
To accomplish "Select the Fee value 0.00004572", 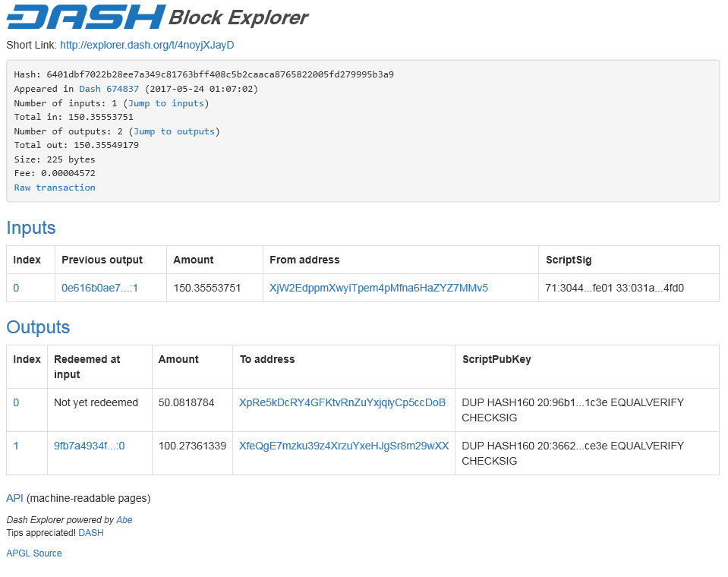I will (68, 173).
